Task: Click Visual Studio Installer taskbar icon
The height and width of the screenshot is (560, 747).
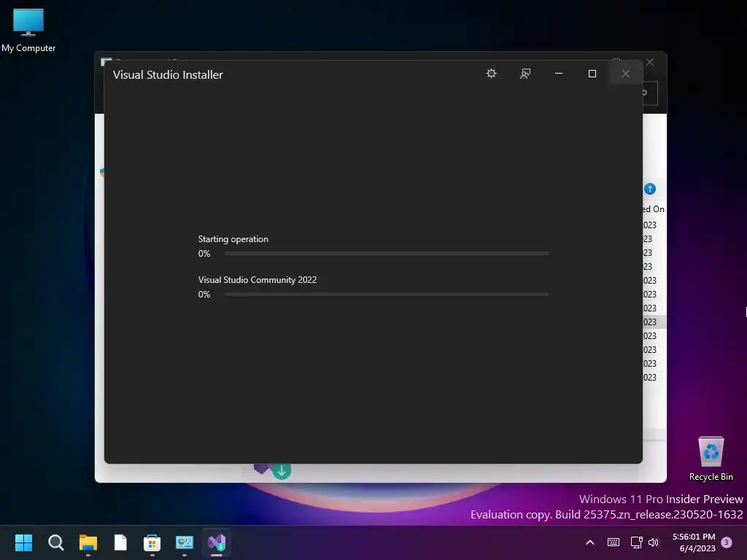Action: (x=217, y=542)
